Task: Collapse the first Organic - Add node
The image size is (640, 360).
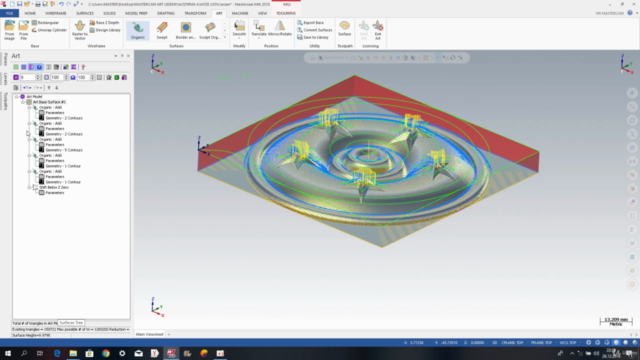Action: click(x=29, y=107)
